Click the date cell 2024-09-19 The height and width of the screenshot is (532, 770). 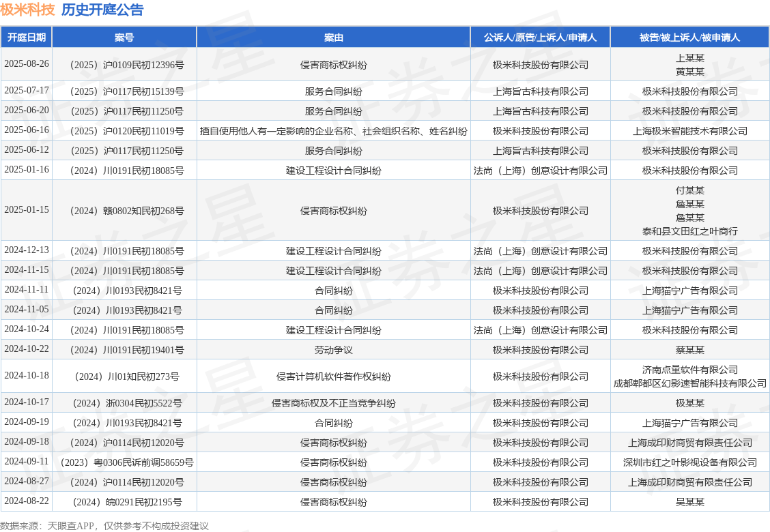point(27,422)
